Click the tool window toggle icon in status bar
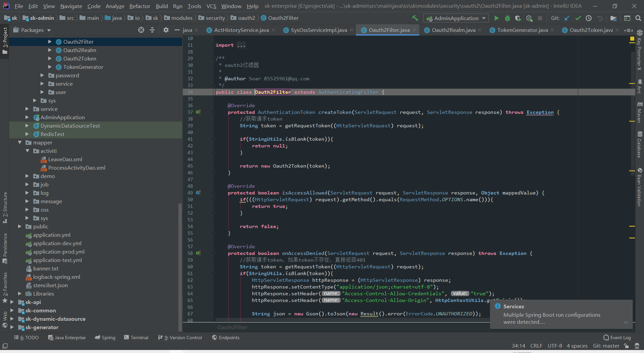This screenshot has height=353, width=644. (5, 346)
